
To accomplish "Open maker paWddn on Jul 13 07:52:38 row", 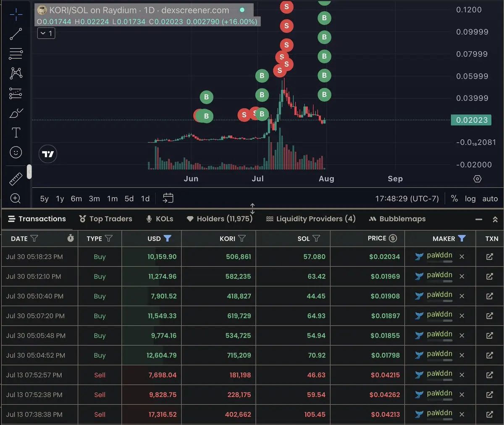I will pos(439,393).
